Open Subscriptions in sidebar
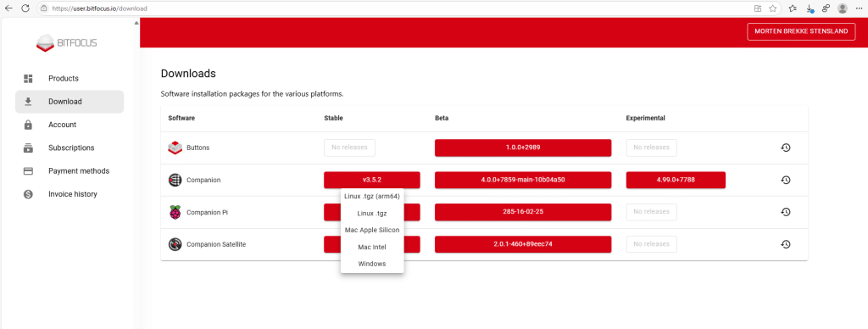 click(x=70, y=148)
